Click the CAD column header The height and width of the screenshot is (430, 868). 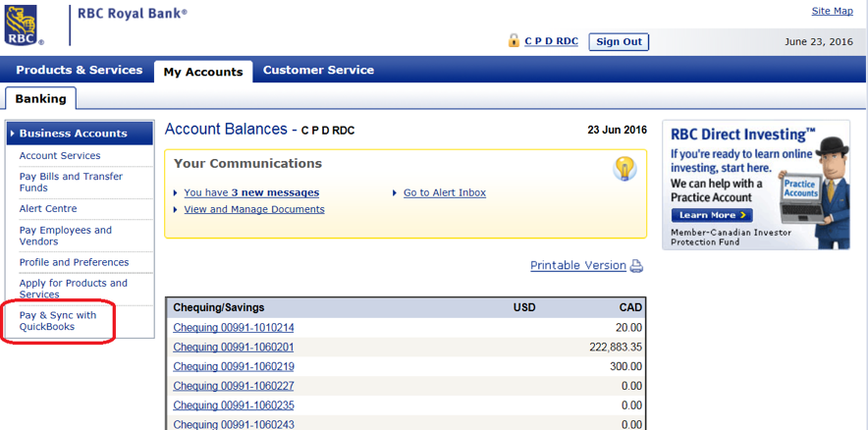630,307
